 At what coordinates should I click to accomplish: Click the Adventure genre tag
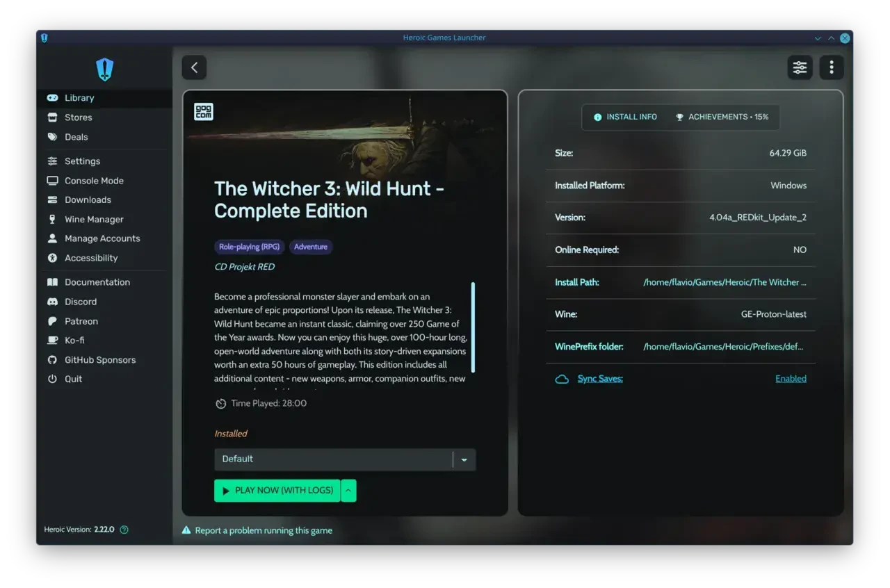coord(311,247)
